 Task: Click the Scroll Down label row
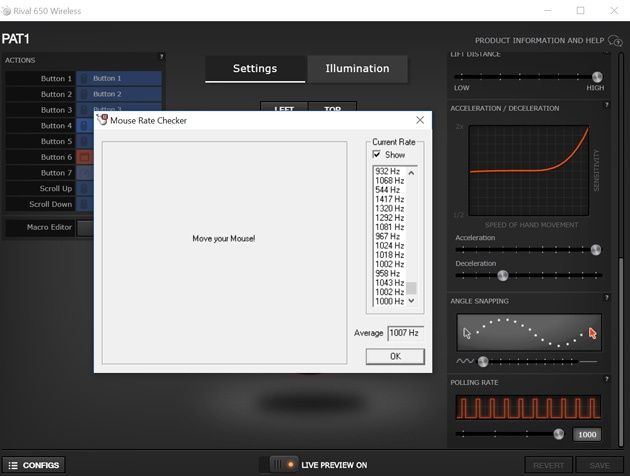(x=40, y=204)
